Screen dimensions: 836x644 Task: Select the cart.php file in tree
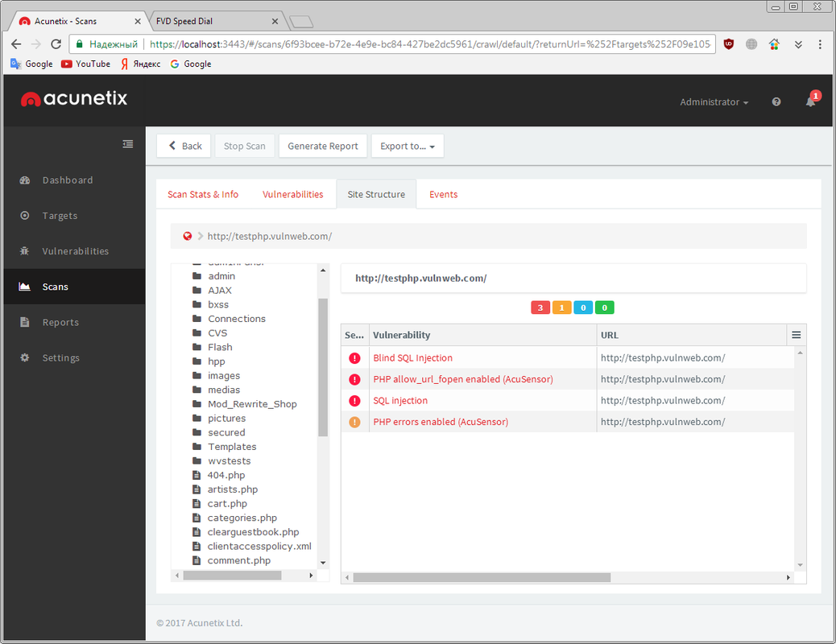227,504
